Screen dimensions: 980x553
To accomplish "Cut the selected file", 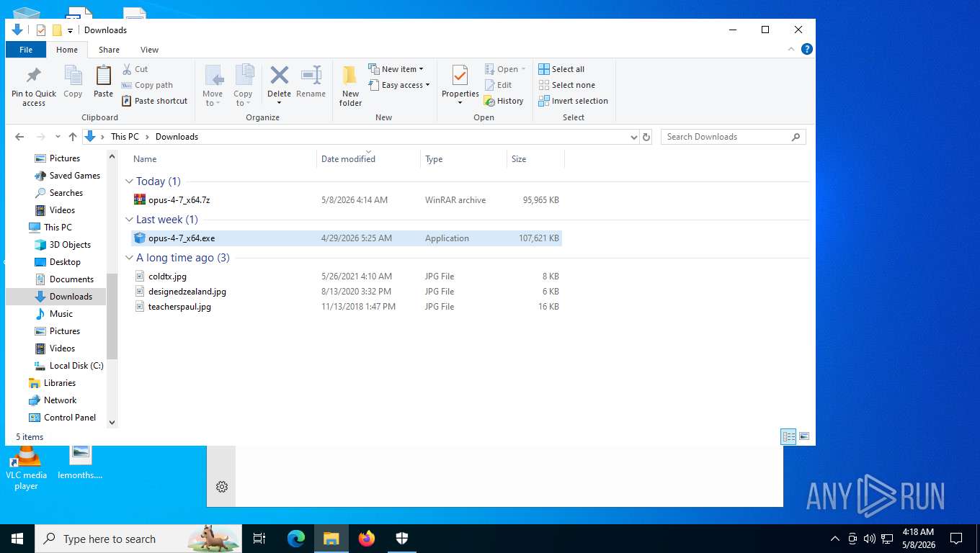I will [x=135, y=69].
